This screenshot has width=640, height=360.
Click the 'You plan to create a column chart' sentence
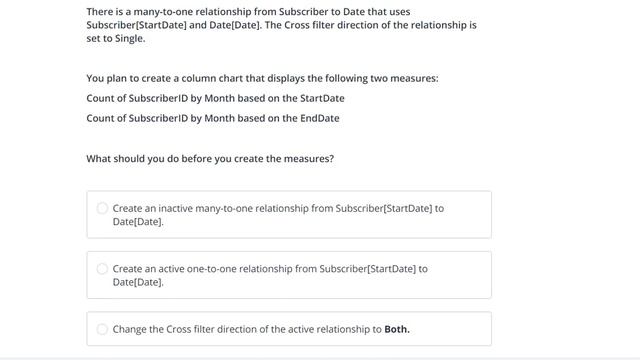262,78
